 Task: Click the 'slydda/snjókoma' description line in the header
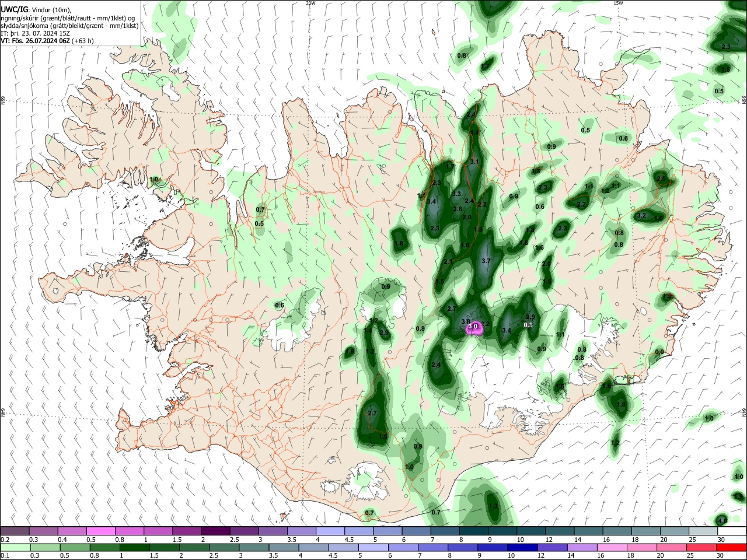[69, 26]
